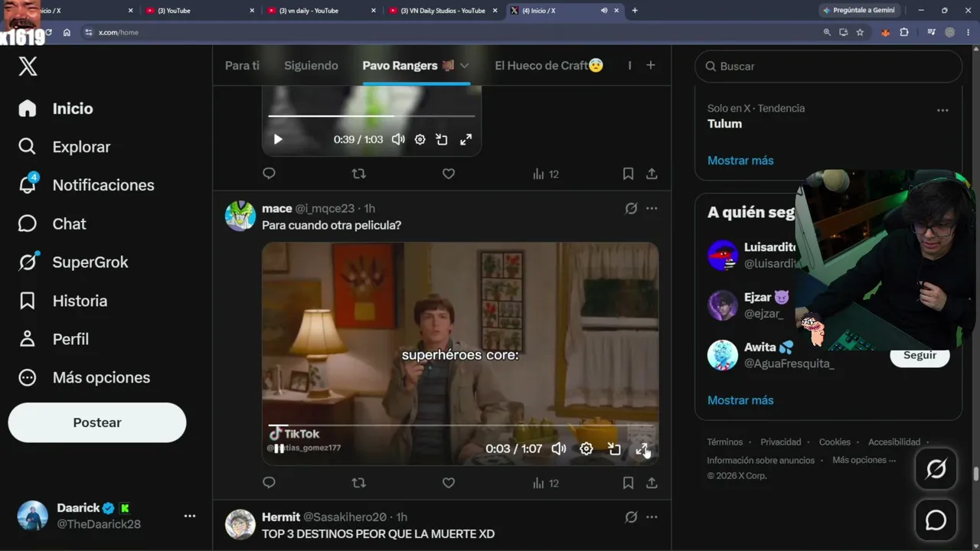
Task: Reply to mace's post
Action: click(x=269, y=483)
